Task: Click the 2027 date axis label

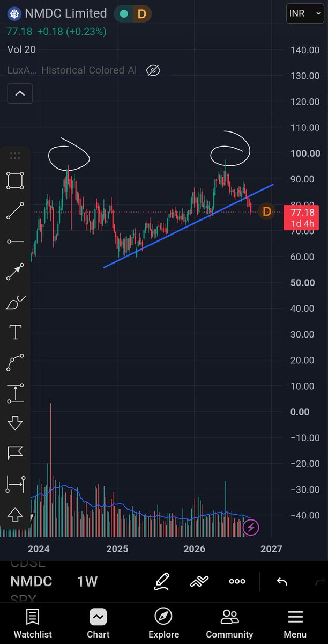Action: [x=271, y=548]
